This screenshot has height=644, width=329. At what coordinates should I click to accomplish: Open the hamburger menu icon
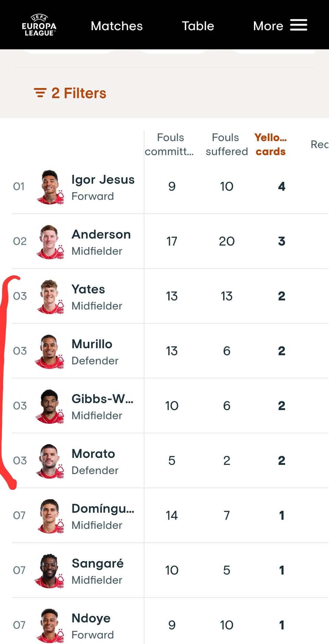[x=298, y=25]
